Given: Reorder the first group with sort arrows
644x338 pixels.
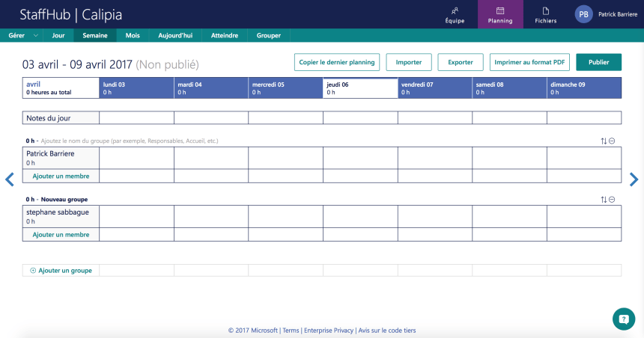Looking at the screenshot, I should coord(604,141).
